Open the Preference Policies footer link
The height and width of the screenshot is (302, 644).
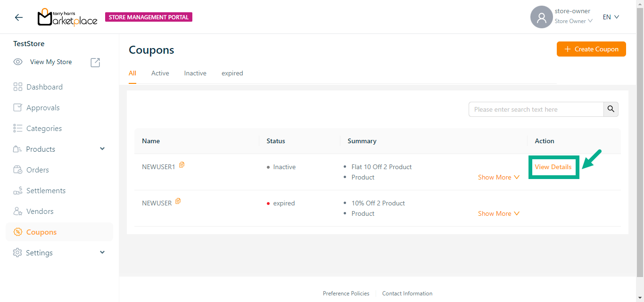click(x=346, y=294)
